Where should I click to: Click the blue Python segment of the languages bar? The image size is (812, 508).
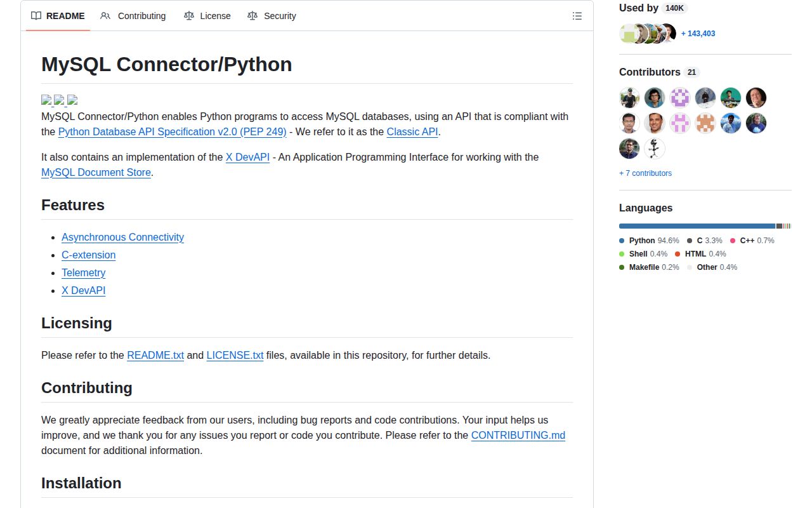[x=697, y=226]
